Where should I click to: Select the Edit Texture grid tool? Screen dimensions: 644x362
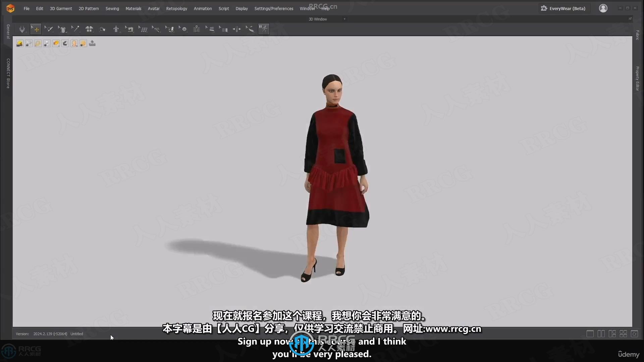[x=143, y=29]
